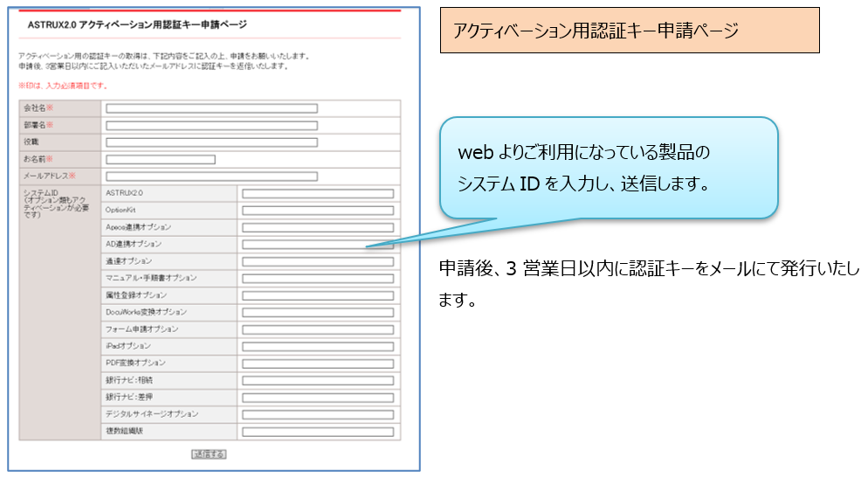868x478 pixels.
Task: Select the 属性登録オプション input field
Action: click(x=318, y=295)
